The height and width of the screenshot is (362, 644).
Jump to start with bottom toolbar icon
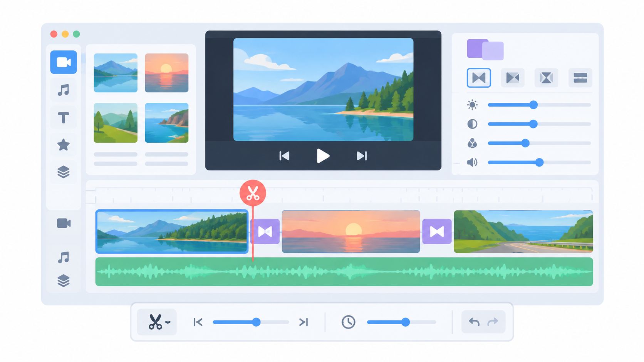tap(198, 322)
